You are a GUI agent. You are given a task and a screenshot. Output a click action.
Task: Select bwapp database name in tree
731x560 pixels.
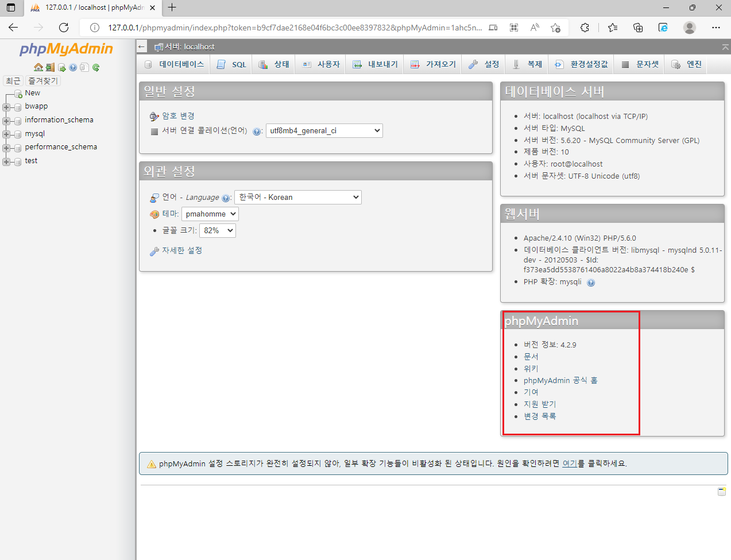point(36,106)
